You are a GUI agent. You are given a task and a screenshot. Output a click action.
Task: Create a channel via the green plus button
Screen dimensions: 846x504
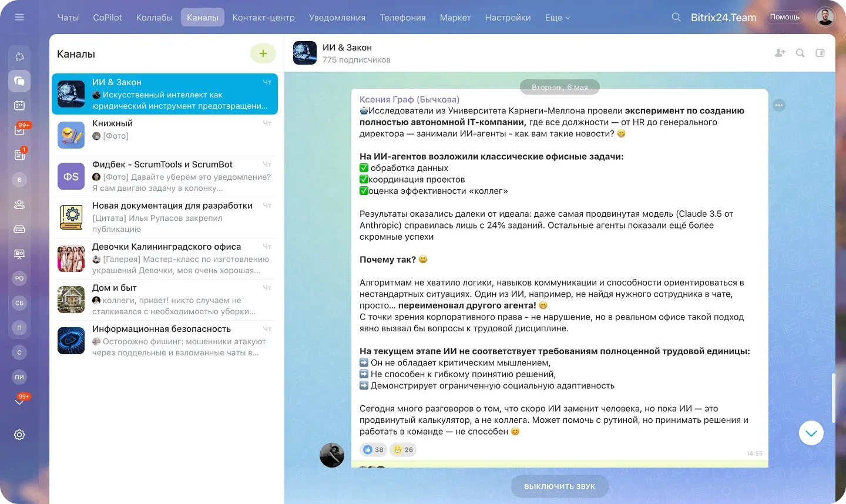point(263,53)
